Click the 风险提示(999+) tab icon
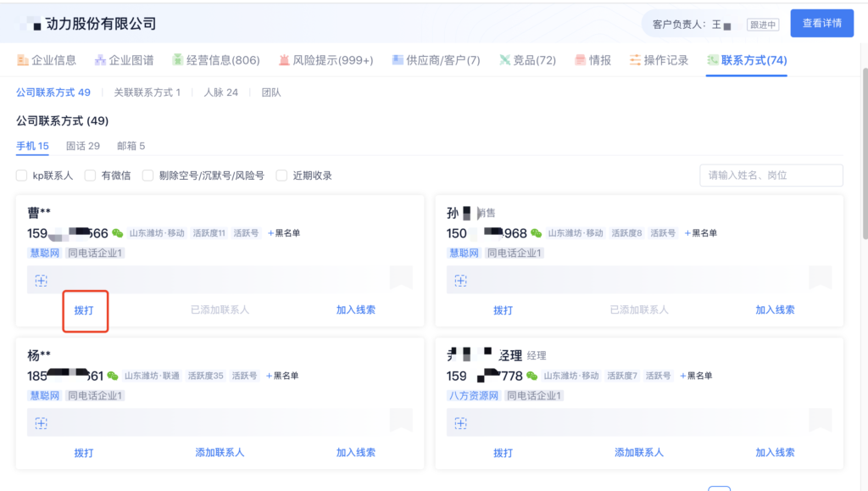Image resolution: width=868 pixels, height=491 pixels. pos(285,60)
